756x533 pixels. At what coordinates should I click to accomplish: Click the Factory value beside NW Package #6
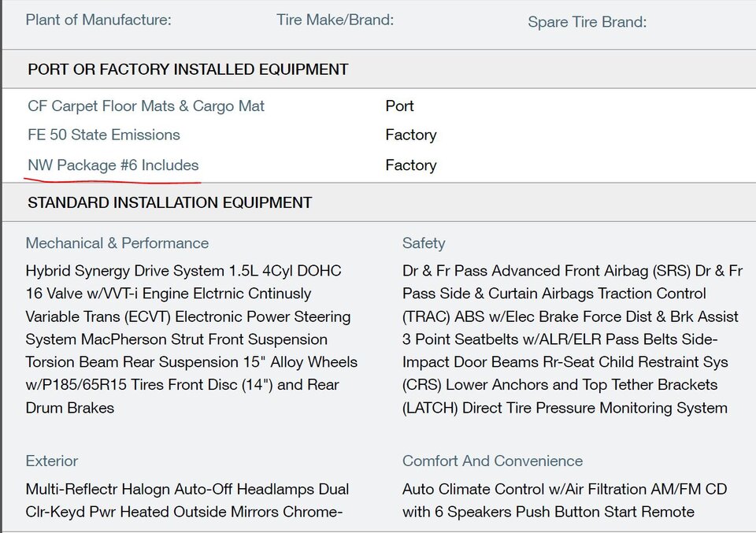(x=410, y=165)
